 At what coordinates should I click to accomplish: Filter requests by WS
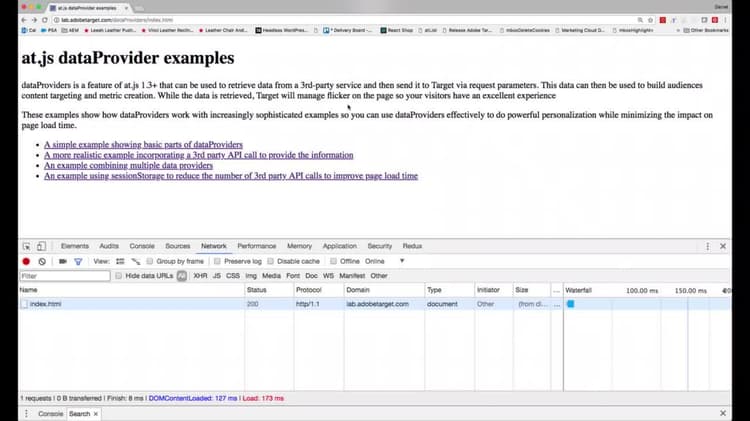(x=328, y=276)
